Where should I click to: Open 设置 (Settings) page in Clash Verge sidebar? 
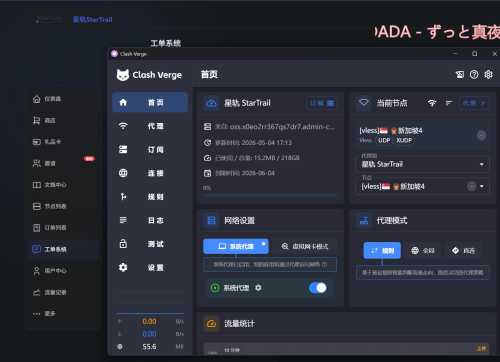(x=150, y=267)
